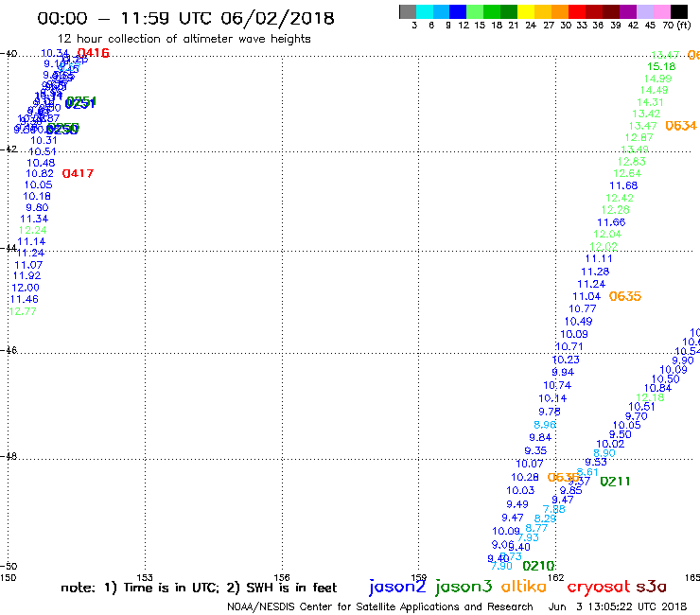Viewport: 700px width, 615px height.
Task: Select the blue value '11.68'
Action: click(x=623, y=185)
